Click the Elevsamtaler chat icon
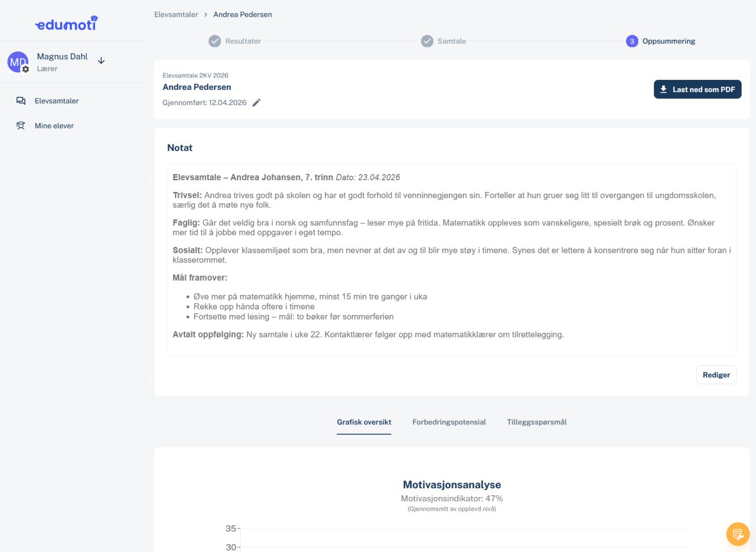Screen dimensions: 756x552 tap(21, 101)
